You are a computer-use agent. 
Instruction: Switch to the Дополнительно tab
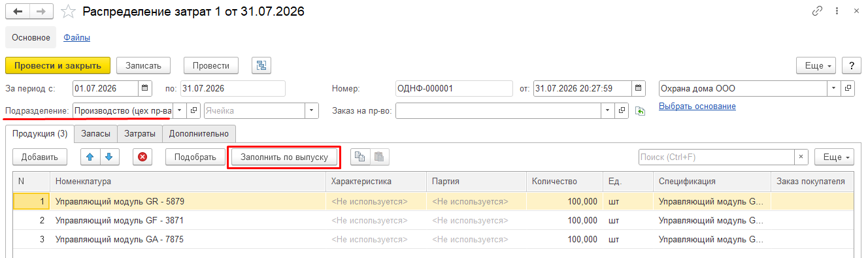199,134
